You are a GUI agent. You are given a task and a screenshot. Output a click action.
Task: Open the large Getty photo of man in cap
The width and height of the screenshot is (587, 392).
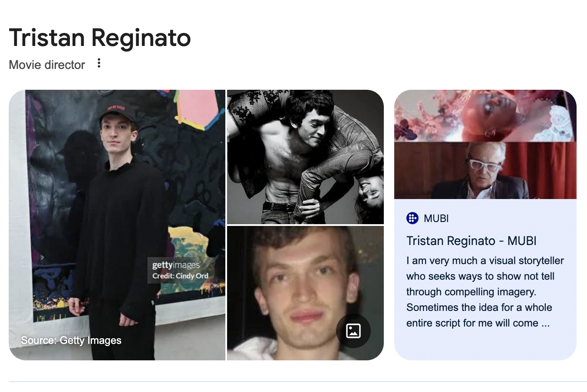click(x=117, y=225)
